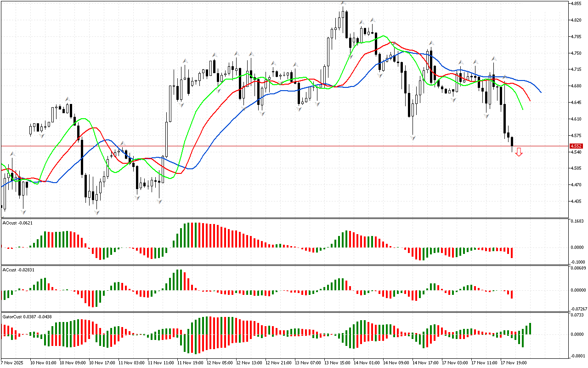Click fractal arrow above the 4.855 high
Screen dimensions: 588x368
coord(343,3)
